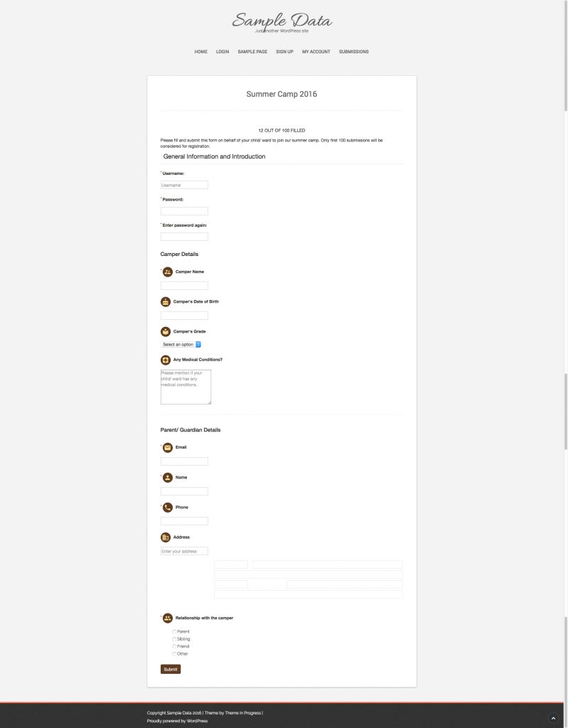Click the Medical Conditions cross icon
Screen dimensions: 568x728
166,360
